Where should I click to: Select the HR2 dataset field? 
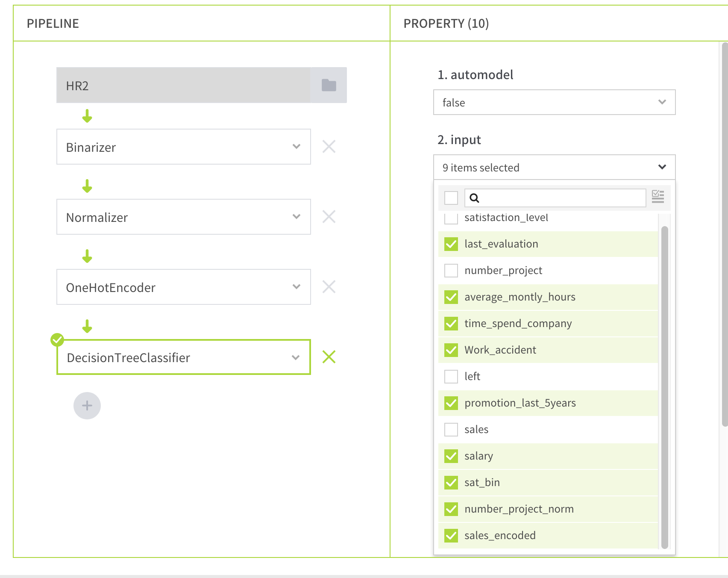point(183,85)
